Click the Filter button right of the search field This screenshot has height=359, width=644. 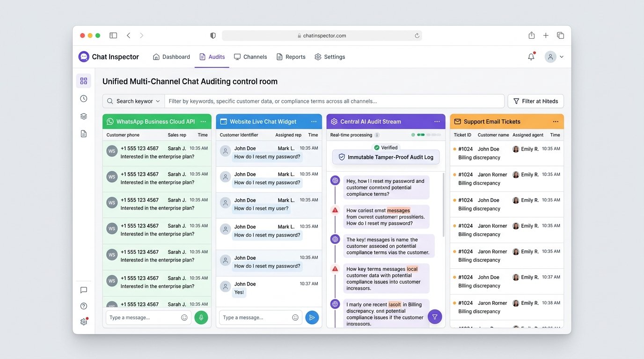pos(535,101)
